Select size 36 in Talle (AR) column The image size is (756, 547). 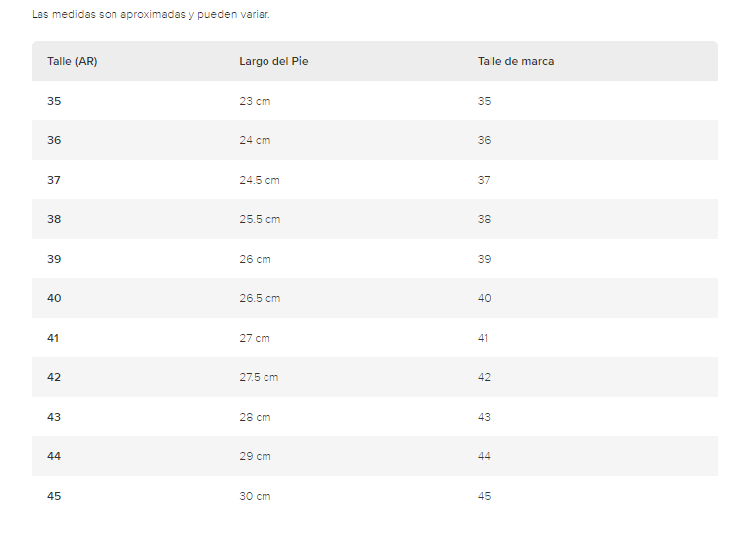54,140
